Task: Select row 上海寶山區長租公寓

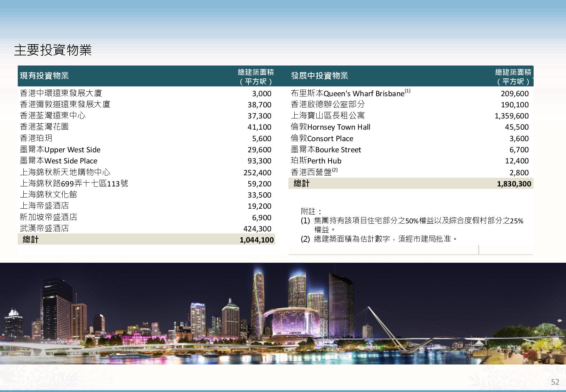Action: (x=411, y=115)
